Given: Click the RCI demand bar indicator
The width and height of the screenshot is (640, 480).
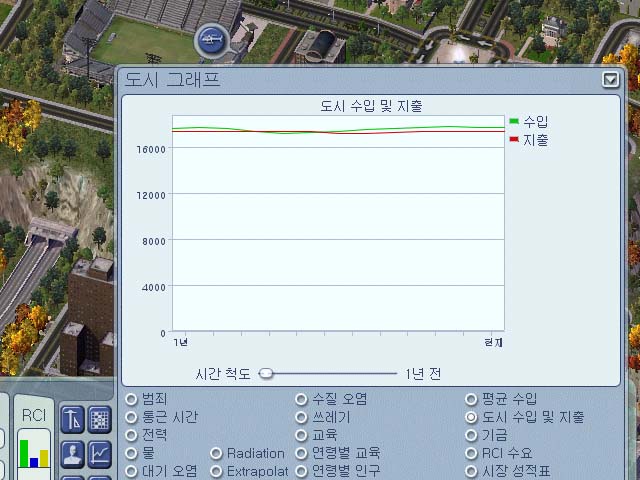Looking at the screenshot, I should (x=34, y=452).
